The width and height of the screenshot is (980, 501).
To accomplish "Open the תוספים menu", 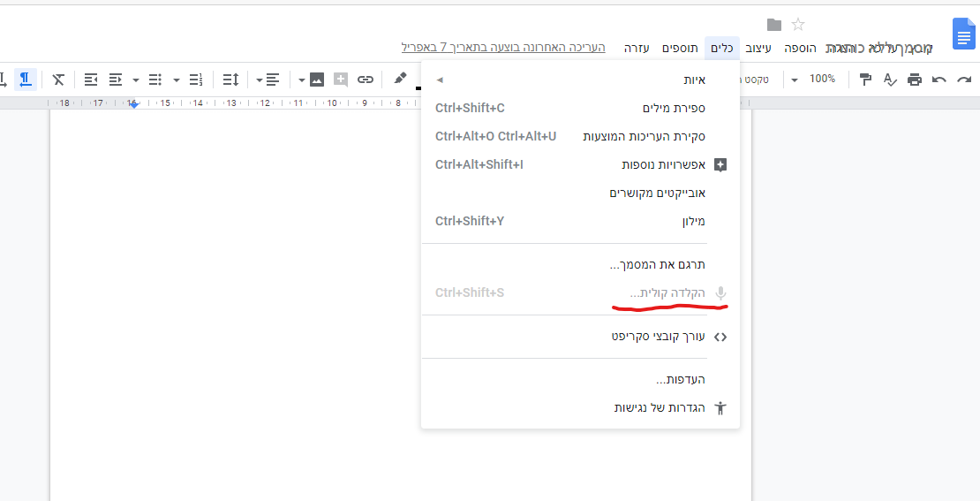I will tap(680, 49).
